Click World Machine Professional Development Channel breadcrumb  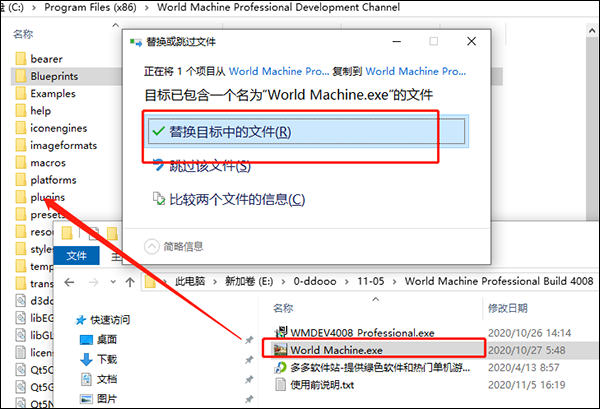278,7
